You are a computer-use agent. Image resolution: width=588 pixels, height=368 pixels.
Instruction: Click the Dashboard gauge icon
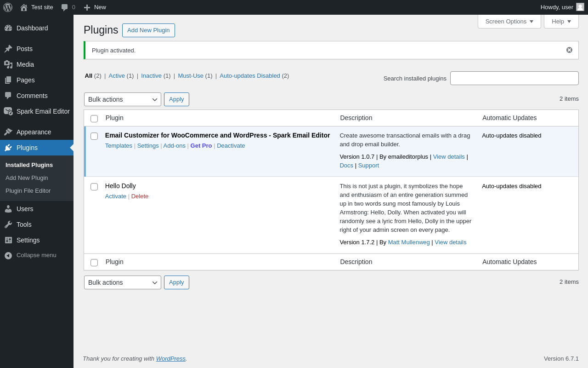pos(8,28)
